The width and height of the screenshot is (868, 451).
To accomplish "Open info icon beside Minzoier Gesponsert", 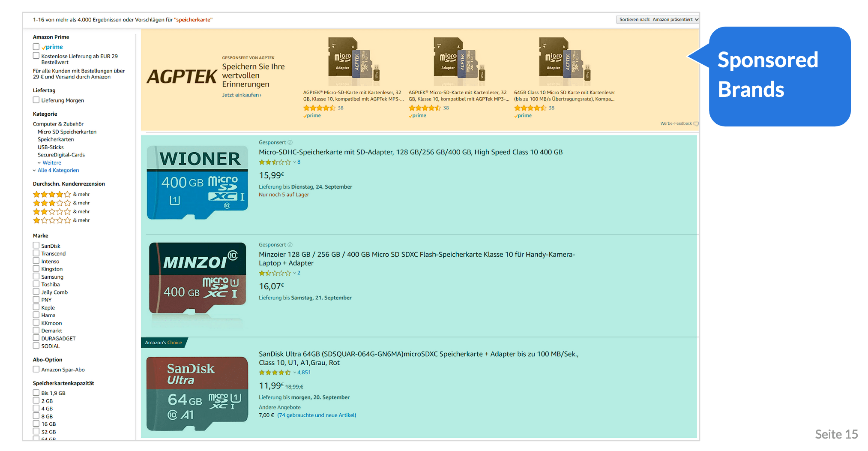I will [x=290, y=245].
